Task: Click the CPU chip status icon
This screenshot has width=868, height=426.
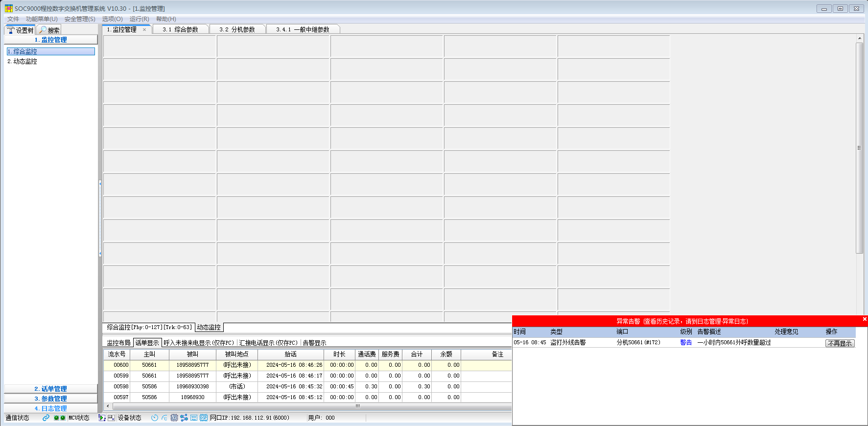Action: coord(174,418)
